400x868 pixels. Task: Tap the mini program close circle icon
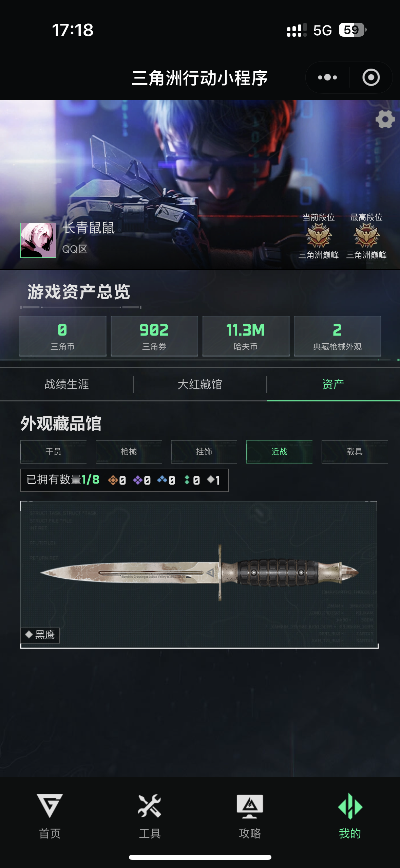(371, 77)
